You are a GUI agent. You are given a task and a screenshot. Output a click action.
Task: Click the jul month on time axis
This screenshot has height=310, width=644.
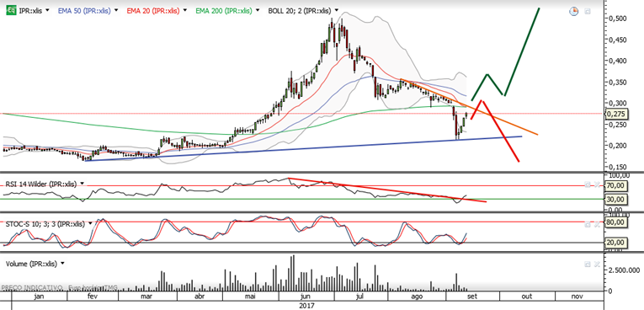(360, 296)
